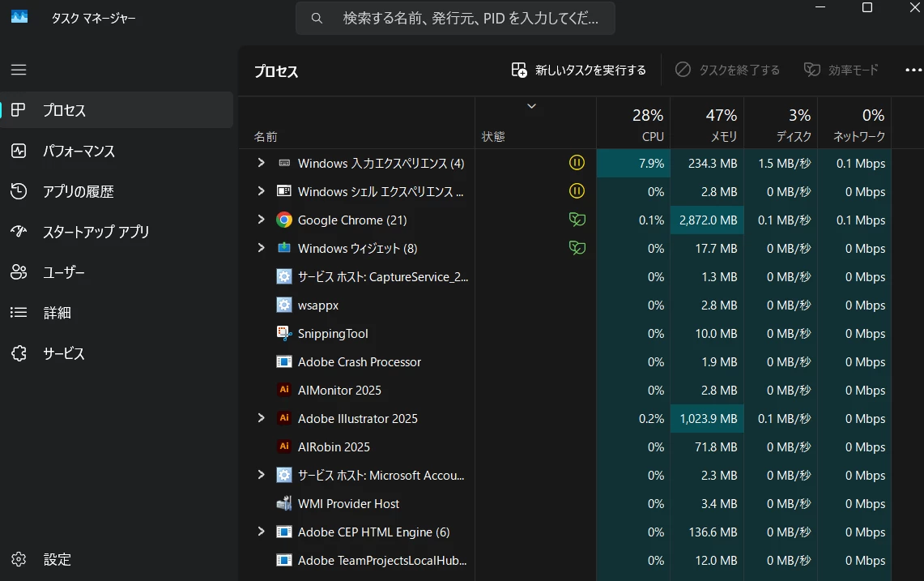
Task: Expand the Adobe Illustrator 2025 group
Action: (x=261, y=417)
